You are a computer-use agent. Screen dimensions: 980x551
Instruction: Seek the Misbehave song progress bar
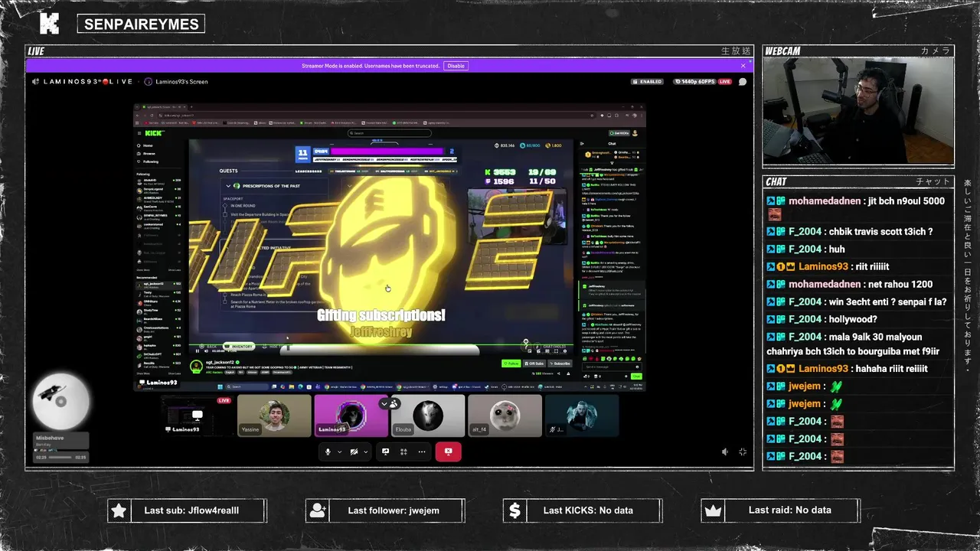[60, 457]
